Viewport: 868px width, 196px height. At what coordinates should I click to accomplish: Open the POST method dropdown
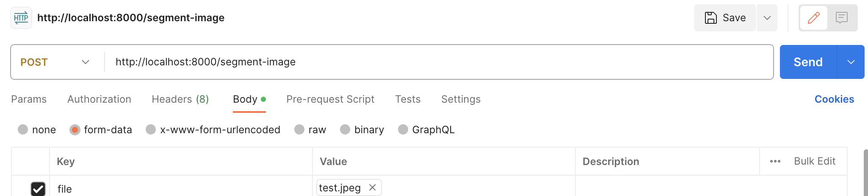(x=55, y=62)
